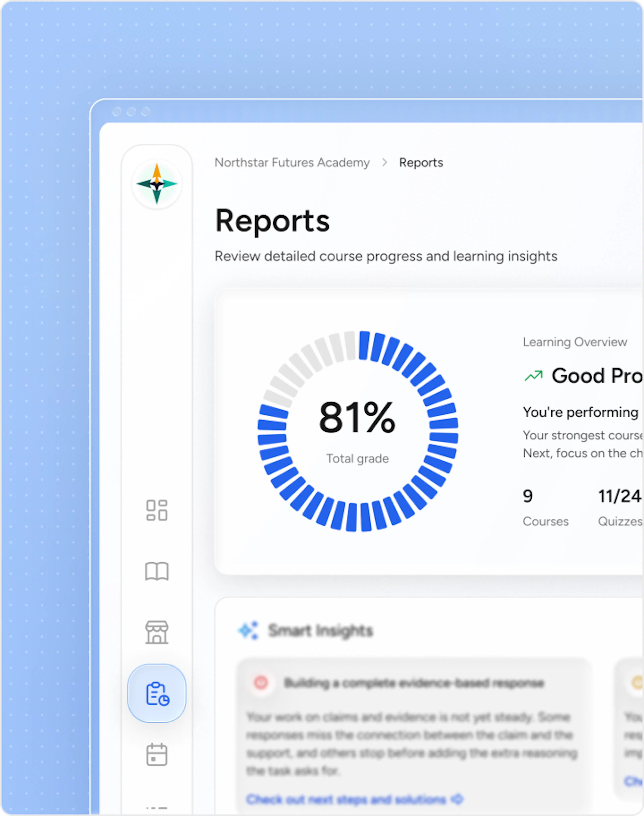Open the dashboard grid icon in sidebar
This screenshot has height=816, width=644.
click(x=157, y=511)
